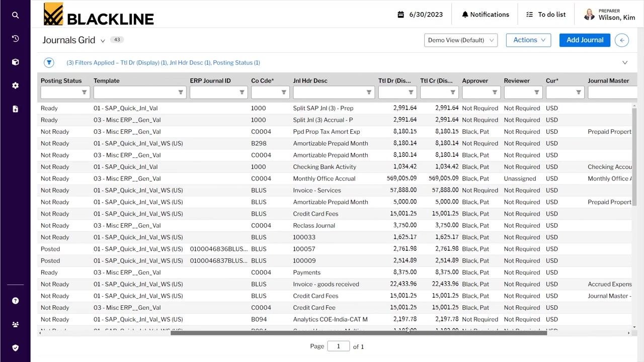Open the history clock icon in the sidebar
This screenshot has width=644, height=362.
15,39
